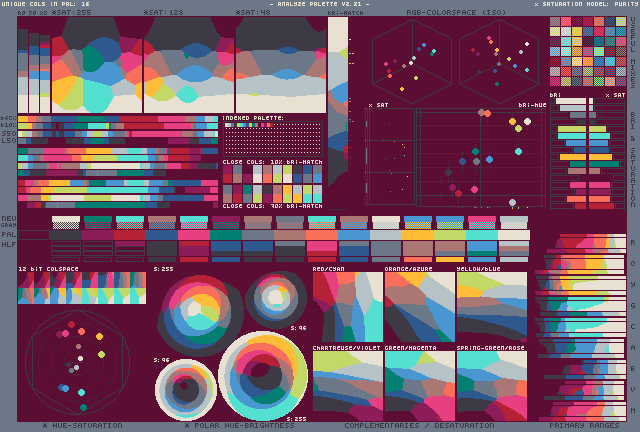Screen dimensions: 640x432
Task: Click the 'SAT: 48' heading
Action: [x=253, y=13]
